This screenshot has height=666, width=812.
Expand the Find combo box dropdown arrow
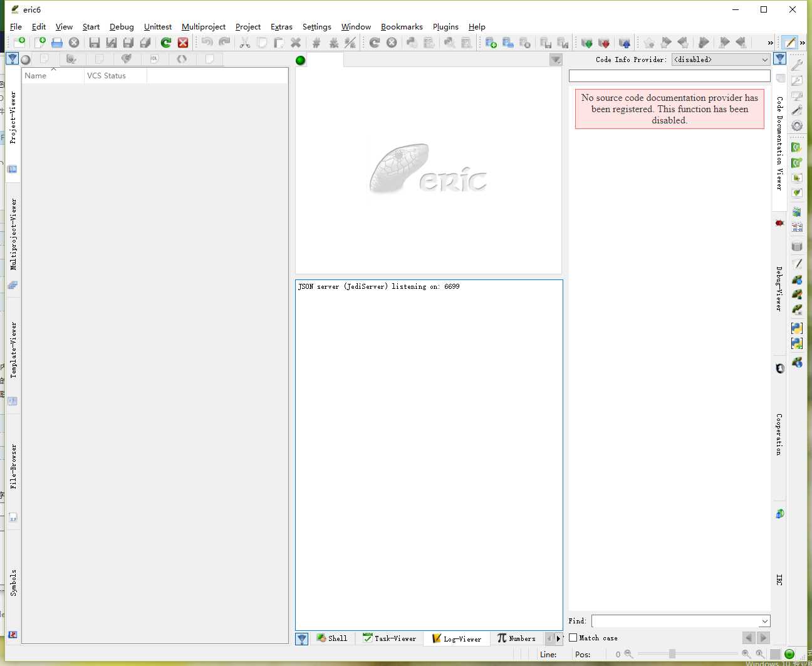[x=765, y=621]
